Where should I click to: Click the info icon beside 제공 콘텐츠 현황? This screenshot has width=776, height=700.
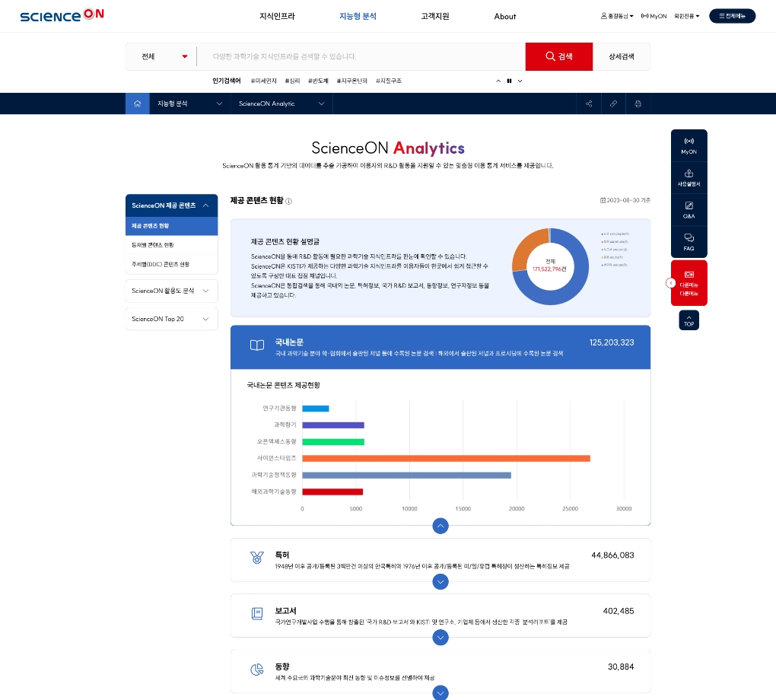pos(288,201)
